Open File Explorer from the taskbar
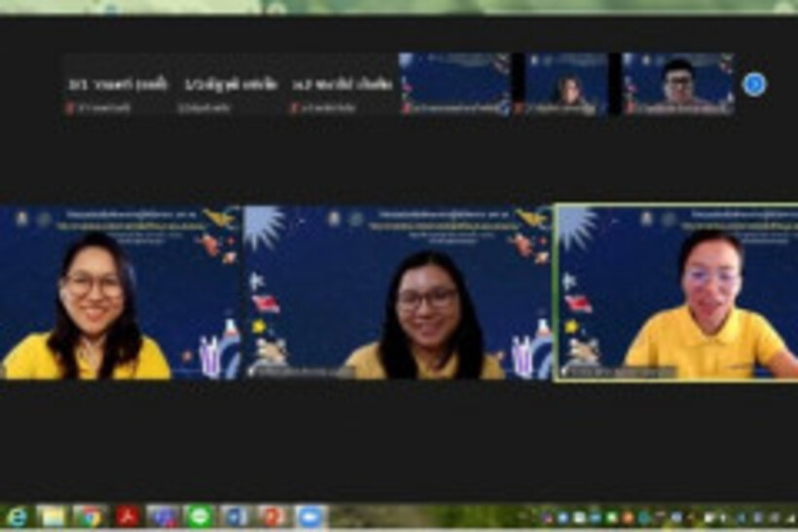 point(53,516)
